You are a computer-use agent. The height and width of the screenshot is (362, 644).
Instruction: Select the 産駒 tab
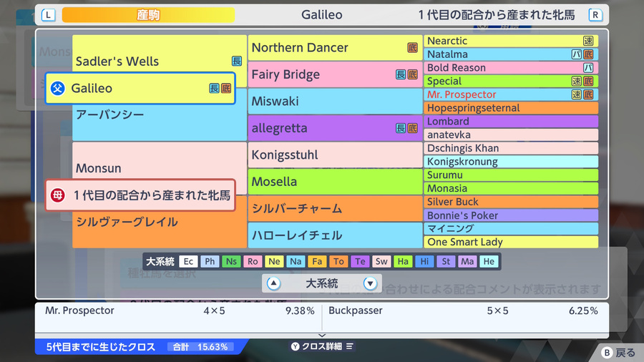pyautogui.click(x=148, y=15)
